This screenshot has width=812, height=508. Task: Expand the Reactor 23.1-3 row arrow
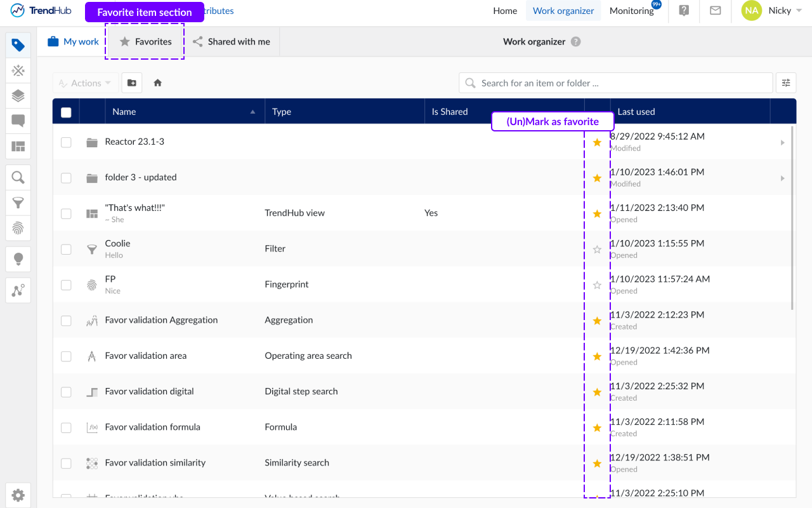(782, 143)
